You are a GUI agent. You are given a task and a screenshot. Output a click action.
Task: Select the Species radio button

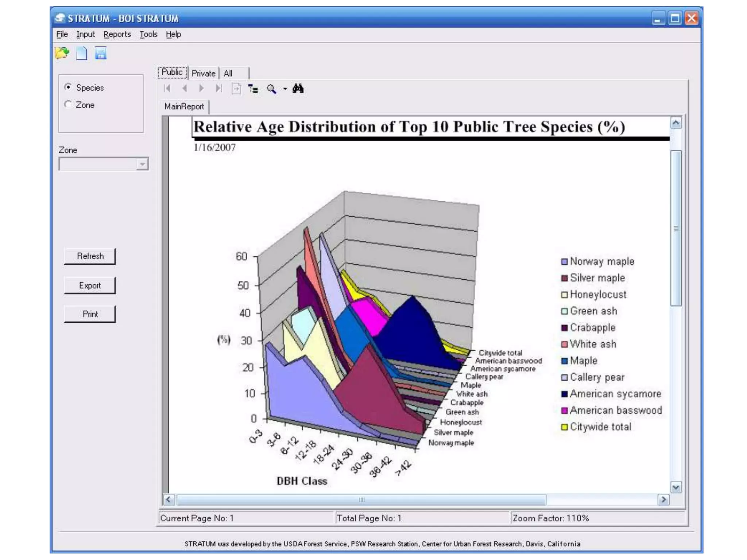[x=68, y=87]
